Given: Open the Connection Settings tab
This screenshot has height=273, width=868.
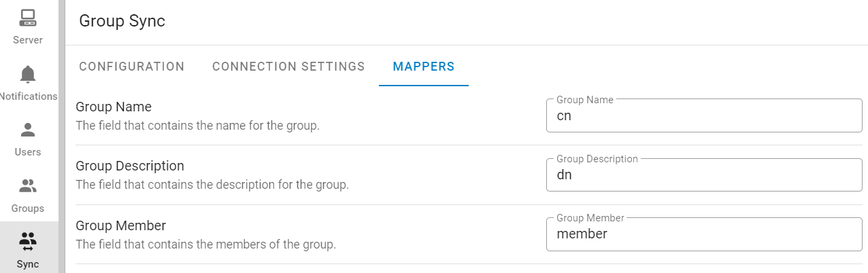Looking at the screenshot, I should (x=288, y=67).
